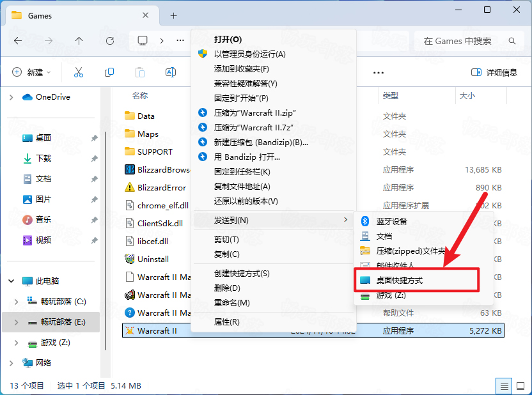Choose 属性(R) from the context menu
The width and height of the screenshot is (532, 395).
[274, 322]
